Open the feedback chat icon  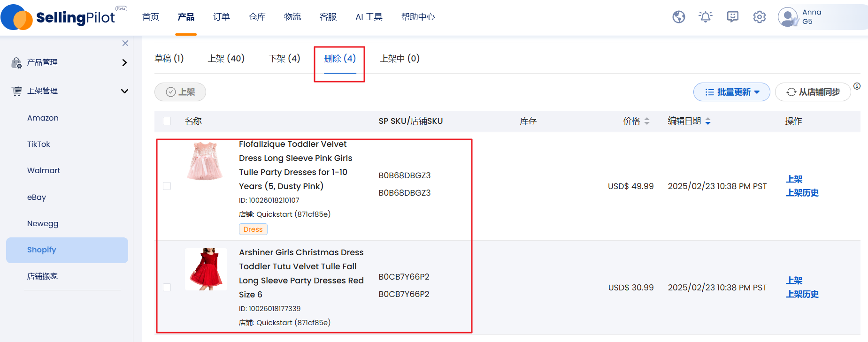(x=732, y=17)
